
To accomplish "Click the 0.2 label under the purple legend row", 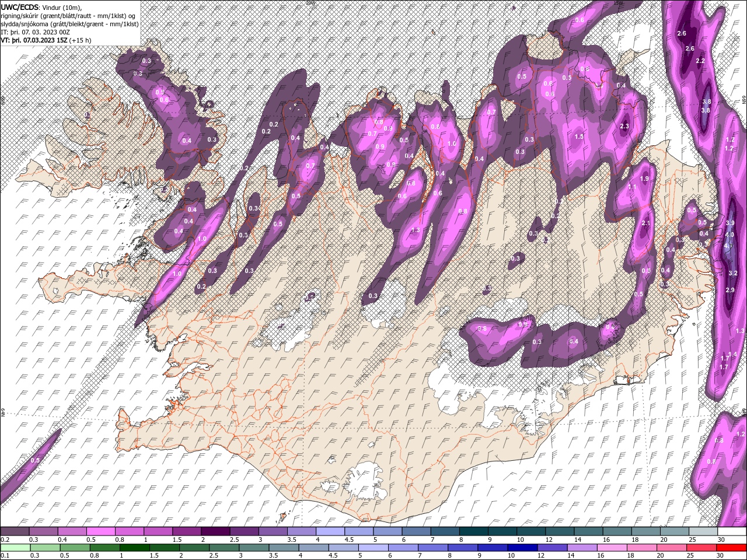I will pos(5,540).
